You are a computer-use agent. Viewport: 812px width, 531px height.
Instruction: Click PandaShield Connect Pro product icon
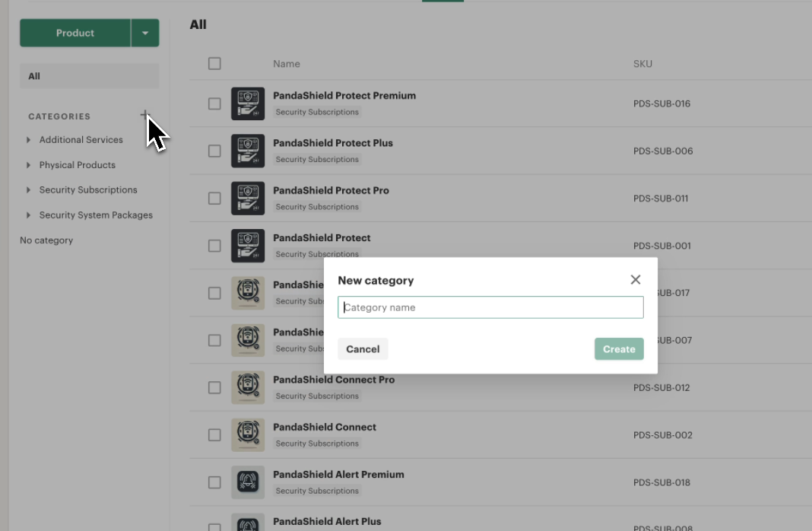[248, 387]
